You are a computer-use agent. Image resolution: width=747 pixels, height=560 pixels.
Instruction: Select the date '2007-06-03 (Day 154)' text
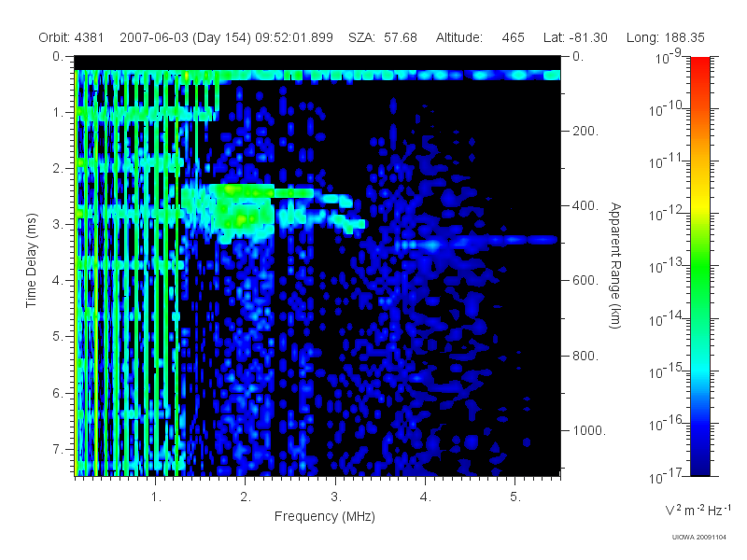[x=185, y=37]
